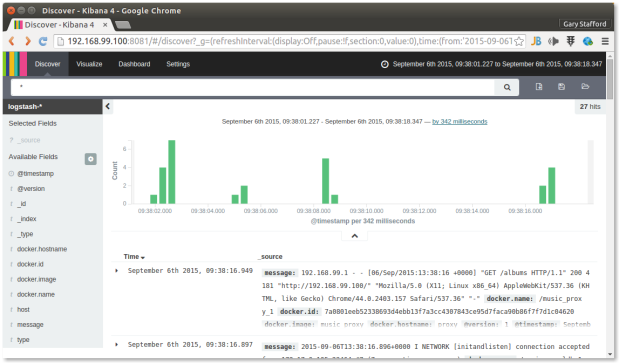Screen dimensions: 619x363
Task: Bookmark page with star icon
Action: pyautogui.click(x=519, y=41)
